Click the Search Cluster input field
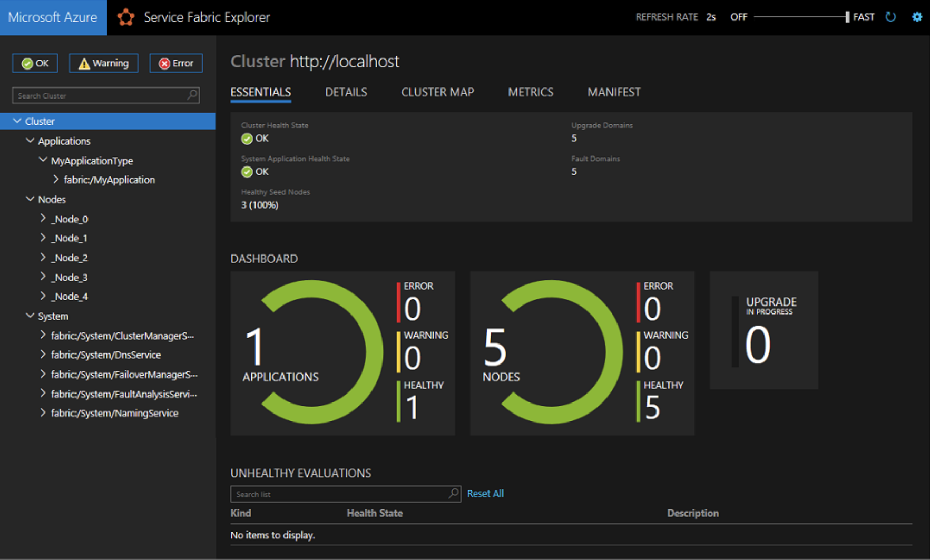Viewport: 930px width, 560px height. [100, 95]
